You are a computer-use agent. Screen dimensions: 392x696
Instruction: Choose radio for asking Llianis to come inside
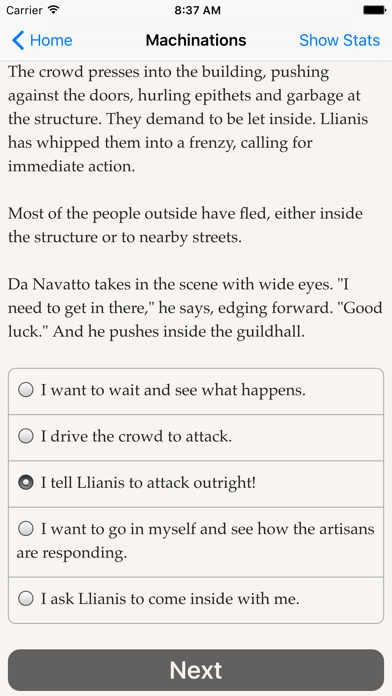click(x=26, y=599)
